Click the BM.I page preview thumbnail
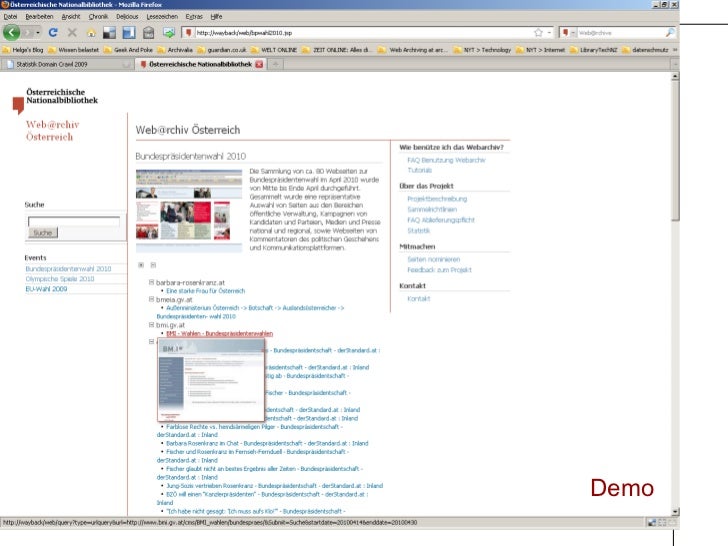 [211, 380]
